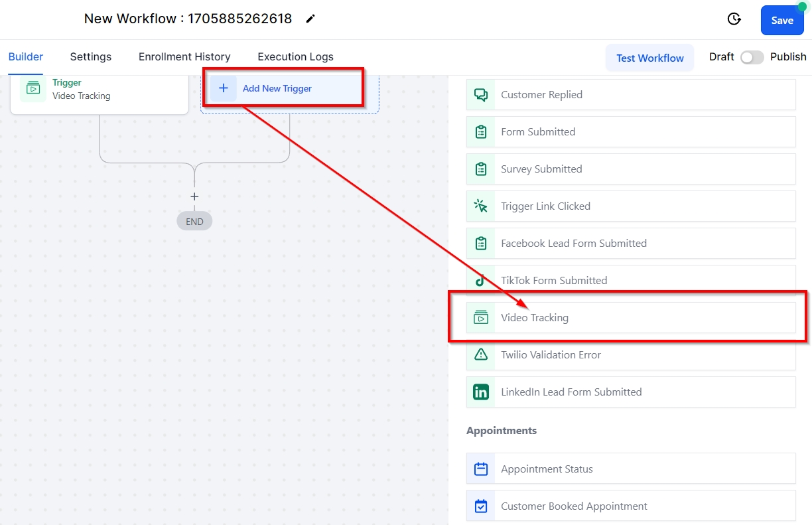Click the Save button

(x=781, y=21)
